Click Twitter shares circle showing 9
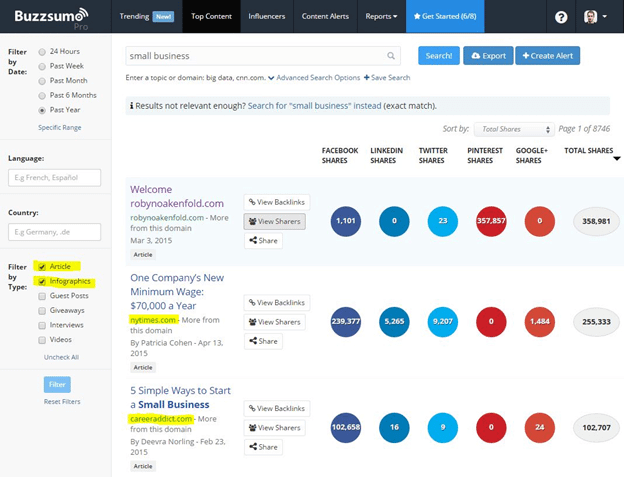 pyautogui.click(x=443, y=428)
